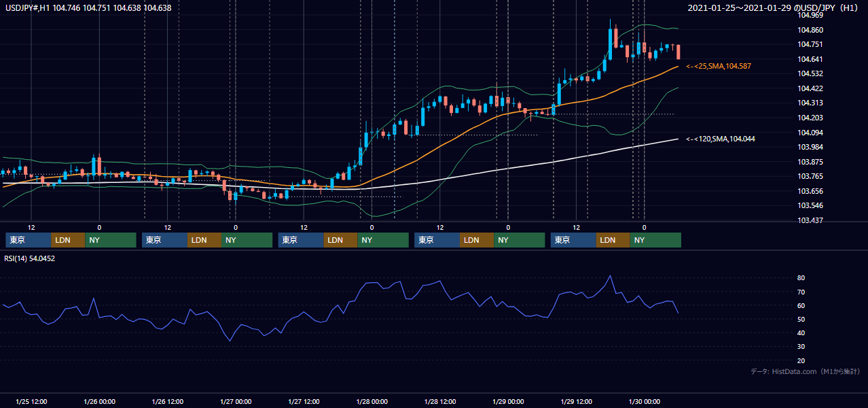This screenshot has height=408, width=868.
Task: Click price axis value 103.984
Action: 810,147
